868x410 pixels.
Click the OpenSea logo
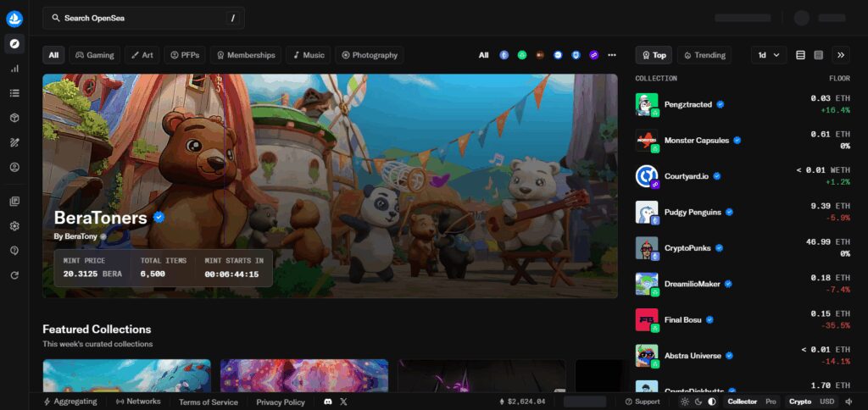coord(14,19)
